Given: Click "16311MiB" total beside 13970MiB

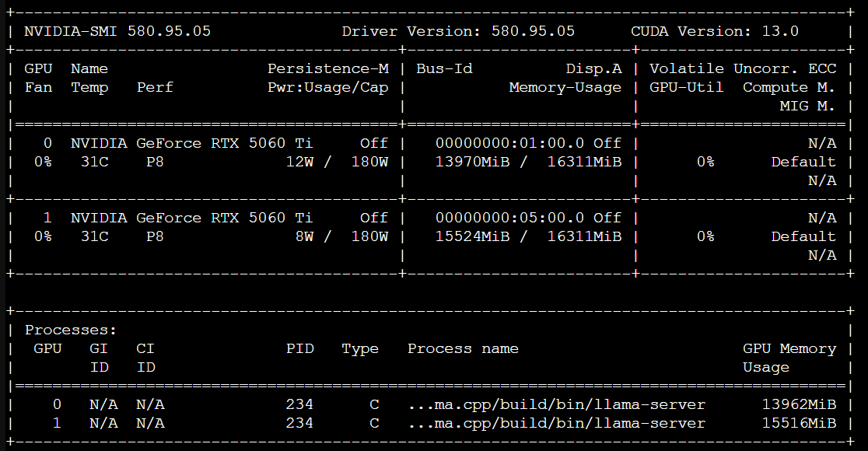Looking at the screenshot, I should coord(585,163).
